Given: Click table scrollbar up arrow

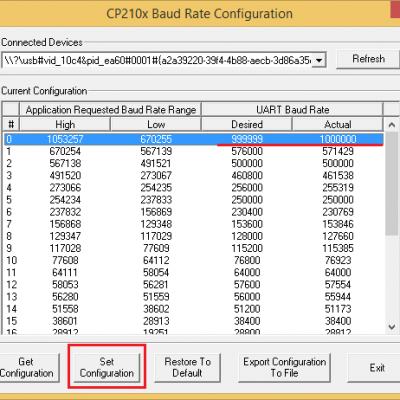Looking at the screenshot, I should pos(392,125).
